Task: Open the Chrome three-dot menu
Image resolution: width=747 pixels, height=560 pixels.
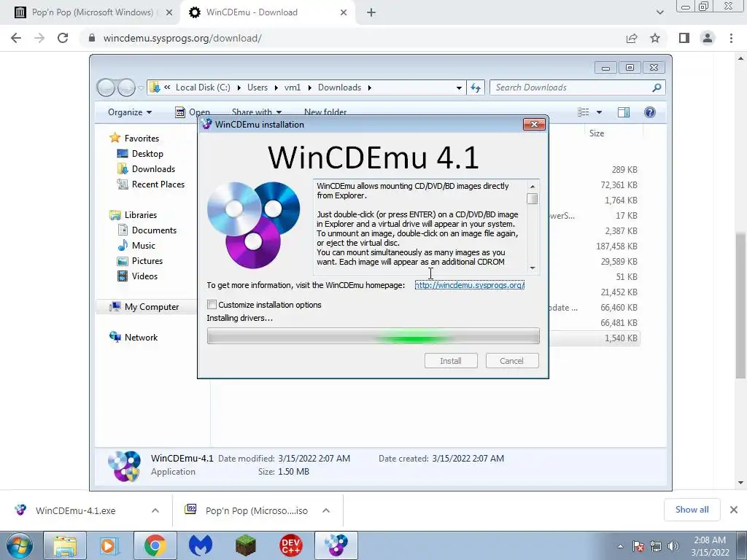Action: tap(731, 38)
